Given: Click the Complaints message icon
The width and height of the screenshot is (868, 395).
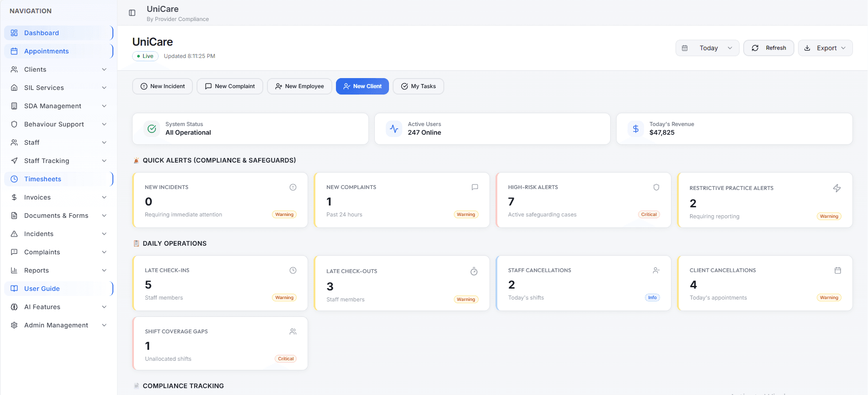Looking at the screenshot, I should click(14, 252).
